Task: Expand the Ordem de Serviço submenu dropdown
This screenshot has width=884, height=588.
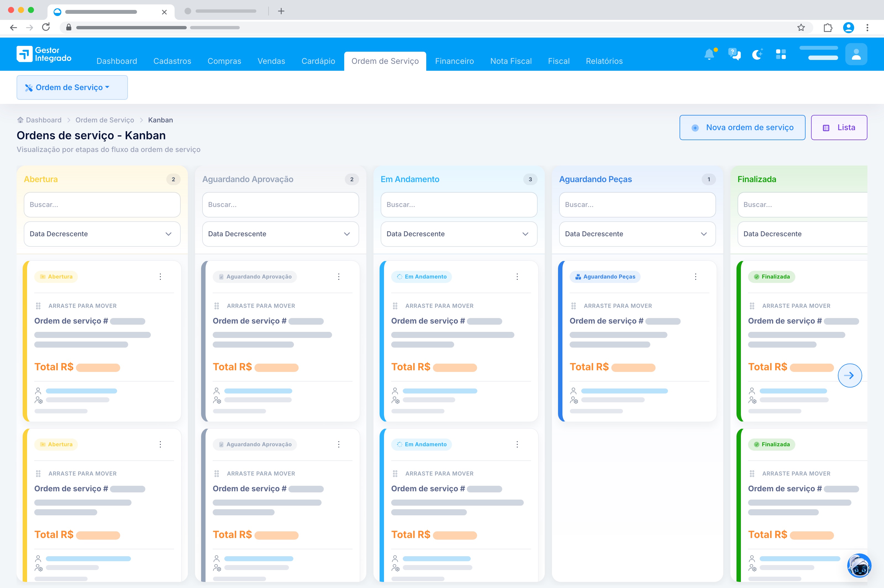Action: click(72, 87)
